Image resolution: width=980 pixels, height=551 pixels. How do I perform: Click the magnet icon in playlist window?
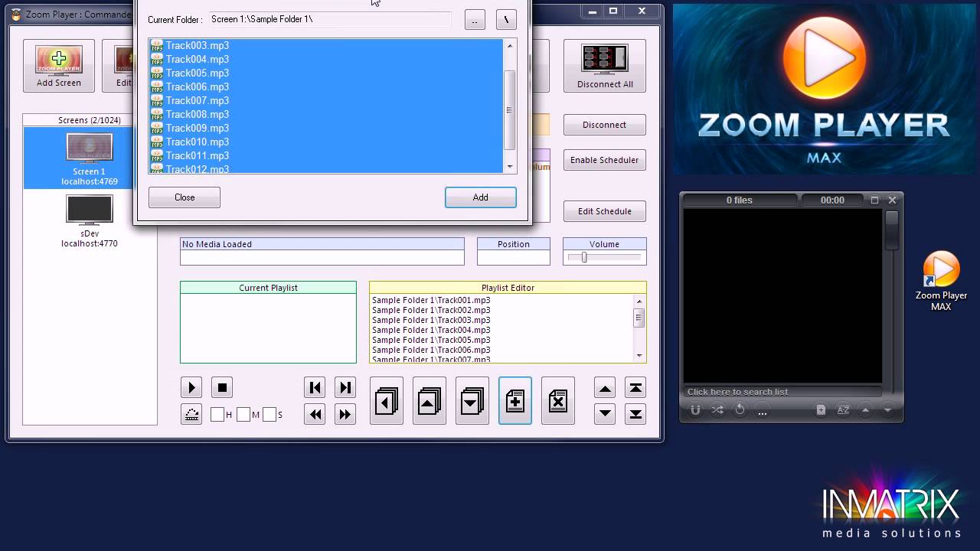[695, 410]
